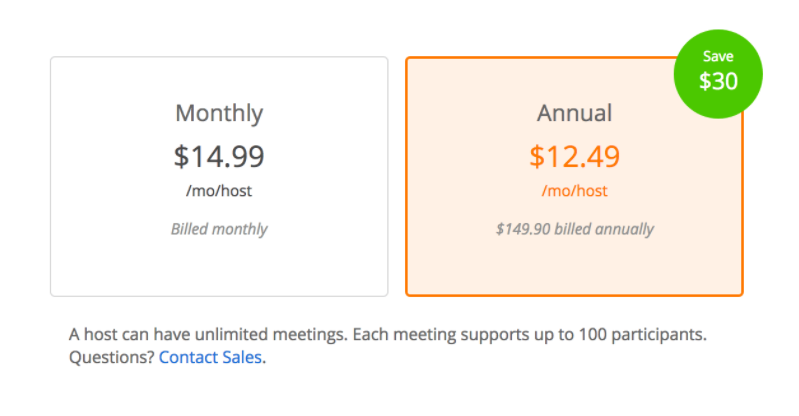The image size is (799, 416).
Task: Click the $30 amount in green badge
Action: click(718, 82)
